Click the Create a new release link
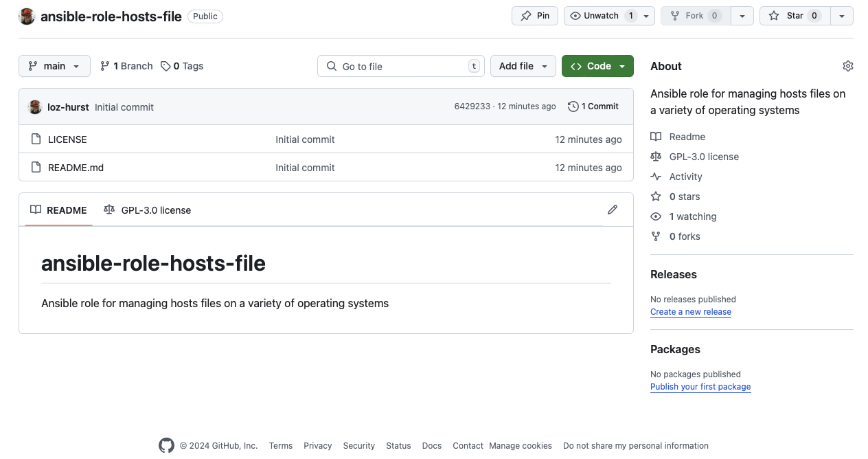868x459 pixels. pyautogui.click(x=690, y=312)
